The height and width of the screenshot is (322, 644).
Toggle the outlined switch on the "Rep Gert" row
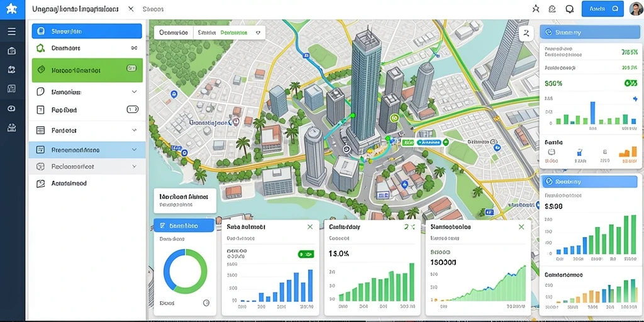coord(132,109)
